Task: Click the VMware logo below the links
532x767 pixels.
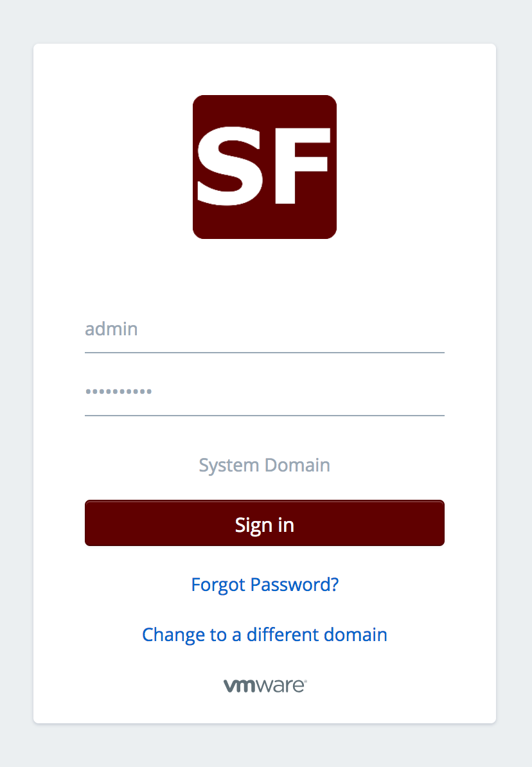Action: (x=265, y=685)
